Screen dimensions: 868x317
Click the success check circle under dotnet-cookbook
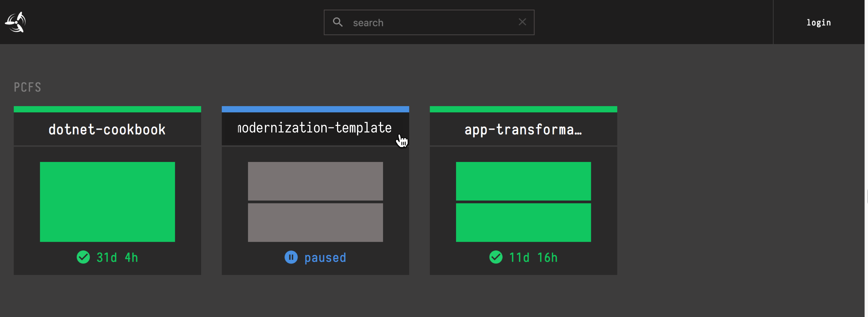point(83,257)
